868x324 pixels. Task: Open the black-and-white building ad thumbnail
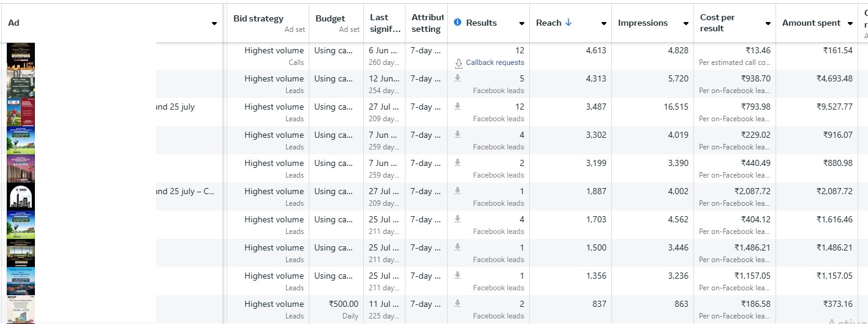click(x=21, y=197)
